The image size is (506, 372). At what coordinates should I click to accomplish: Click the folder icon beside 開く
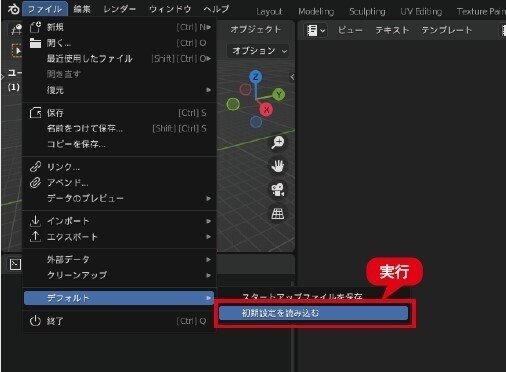click(35, 43)
